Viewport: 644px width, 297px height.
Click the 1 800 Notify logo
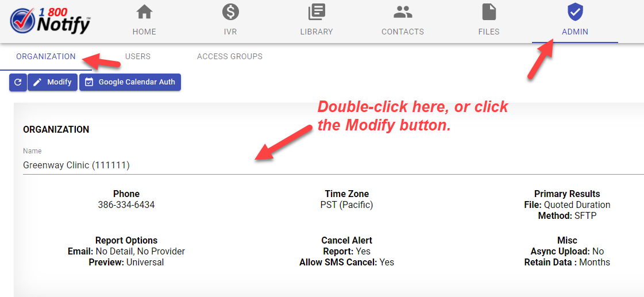[x=51, y=21]
